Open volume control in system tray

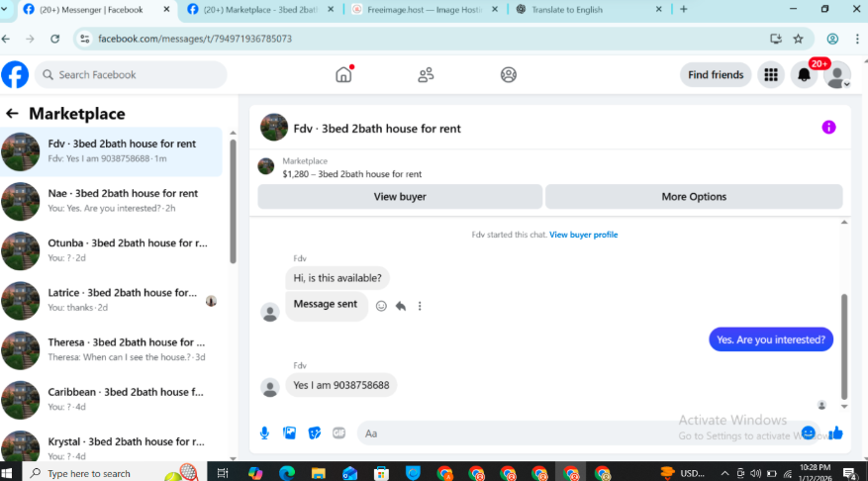[755, 473]
